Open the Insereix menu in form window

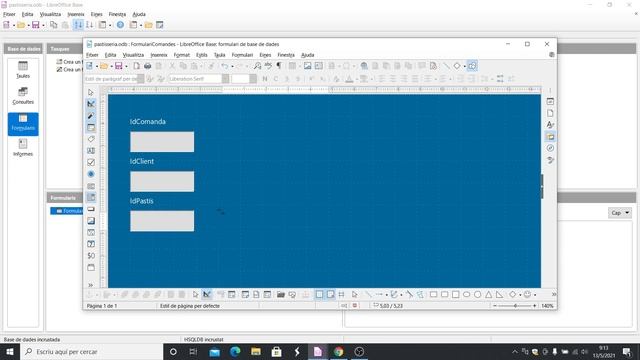point(159,55)
